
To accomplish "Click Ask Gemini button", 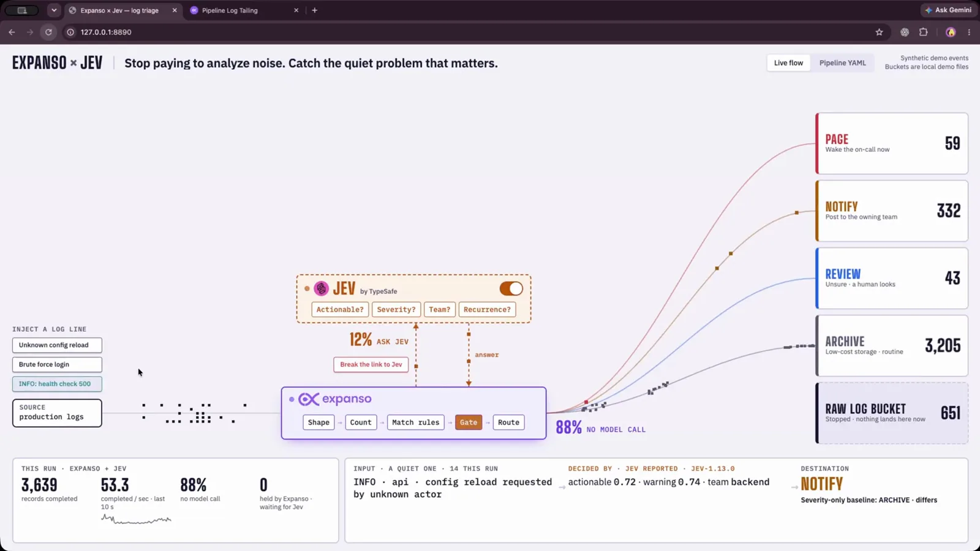I will (948, 10).
